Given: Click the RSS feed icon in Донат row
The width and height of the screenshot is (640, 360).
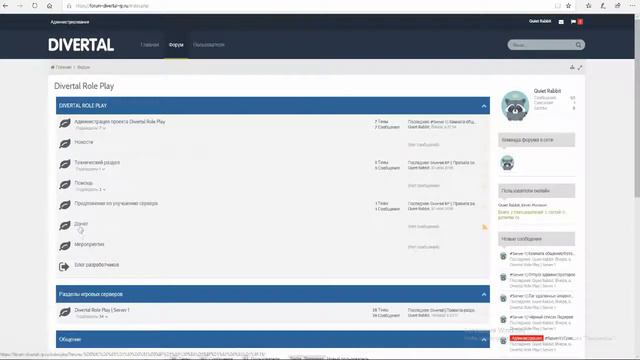Looking at the screenshot, I should tap(484, 227).
